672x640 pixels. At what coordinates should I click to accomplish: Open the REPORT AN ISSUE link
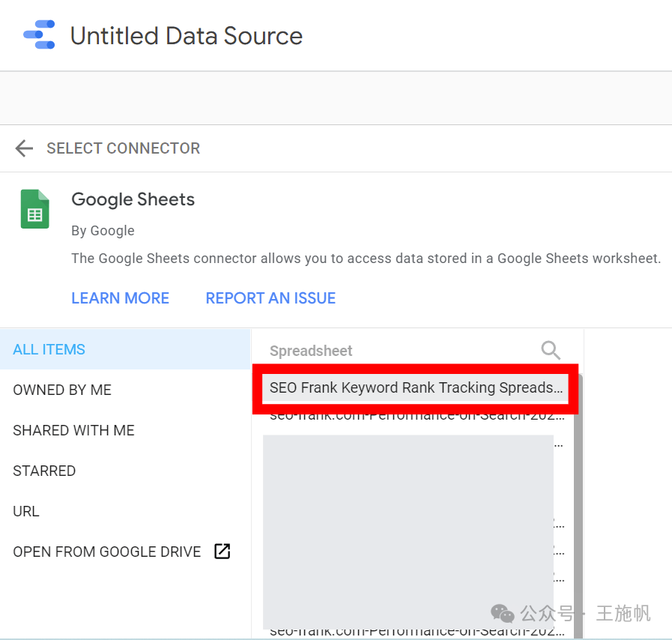click(x=270, y=298)
